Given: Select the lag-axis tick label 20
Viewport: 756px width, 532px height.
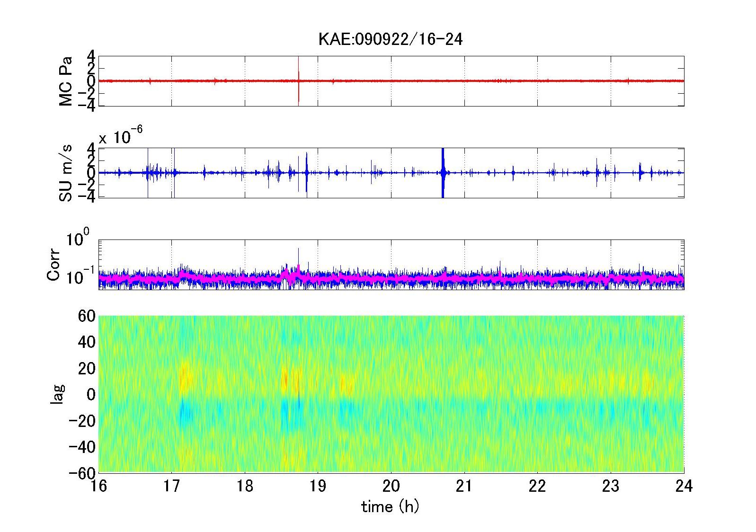Looking at the screenshot, I should [x=86, y=368].
